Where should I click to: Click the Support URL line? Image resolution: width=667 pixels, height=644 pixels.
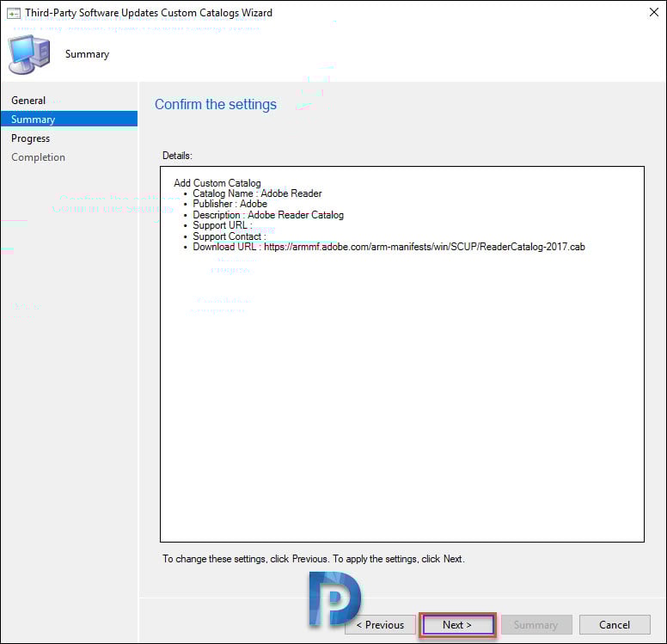[223, 225]
